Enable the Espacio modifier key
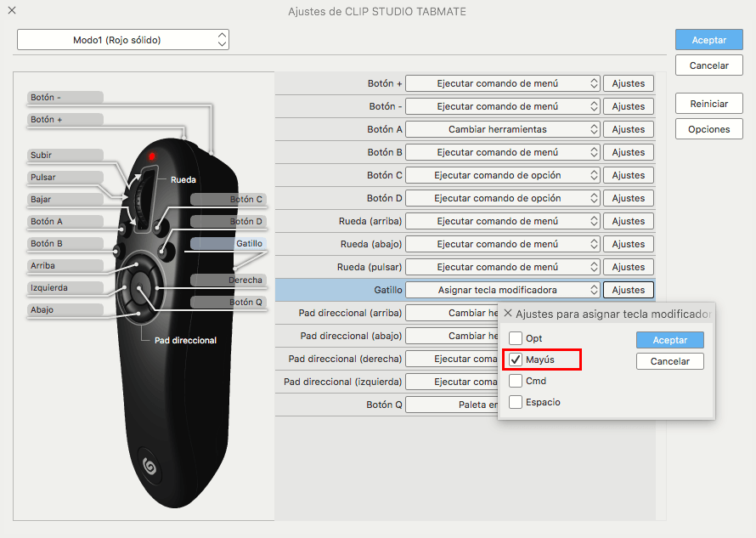Image resolution: width=756 pixels, height=538 pixels. click(x=515, y=402)
